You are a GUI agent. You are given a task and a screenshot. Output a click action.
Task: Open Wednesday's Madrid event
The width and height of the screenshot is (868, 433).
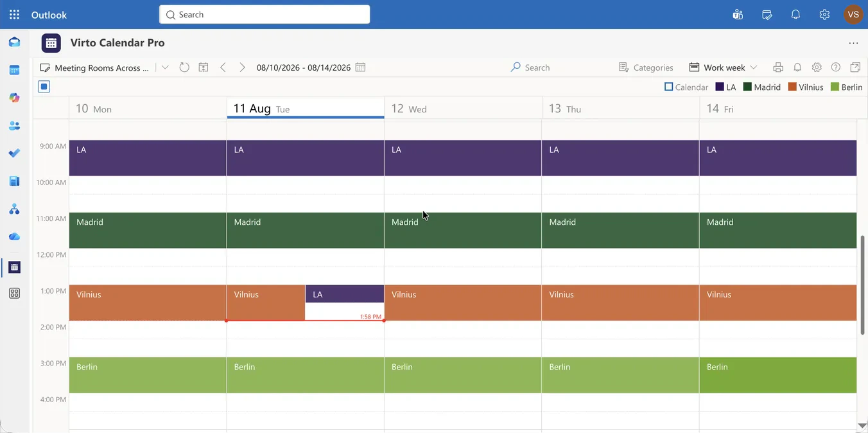[463, 230]
